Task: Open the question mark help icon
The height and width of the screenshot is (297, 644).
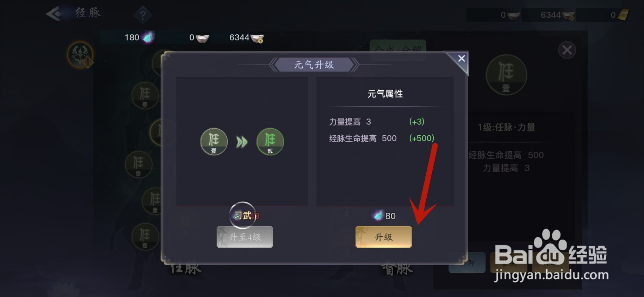Action: point(142,15)
